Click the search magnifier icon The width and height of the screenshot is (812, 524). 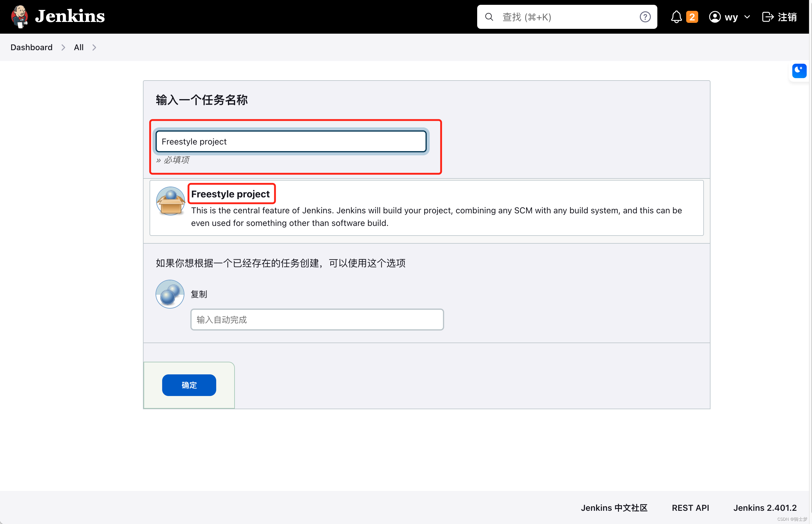click(489, 17)
